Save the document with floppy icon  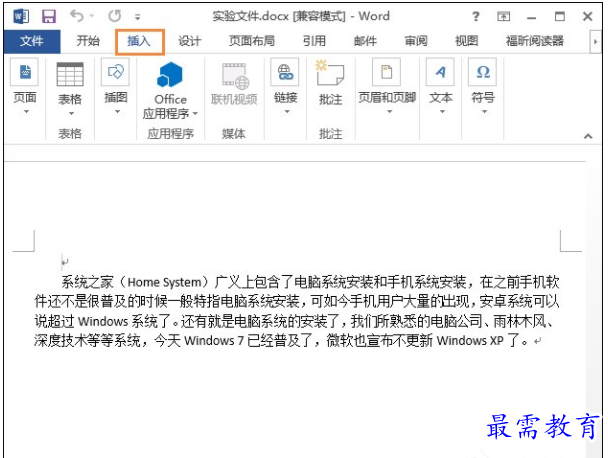[x=49, y=16]
